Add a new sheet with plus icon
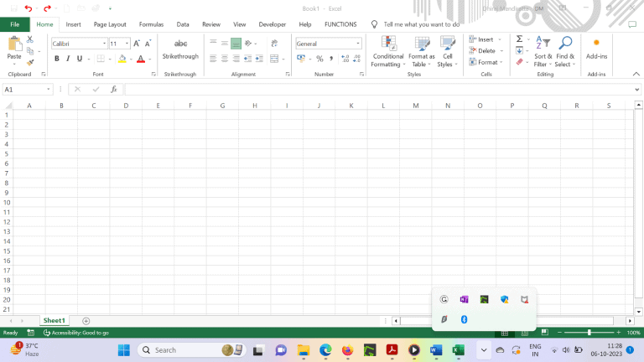 [86, 321]
